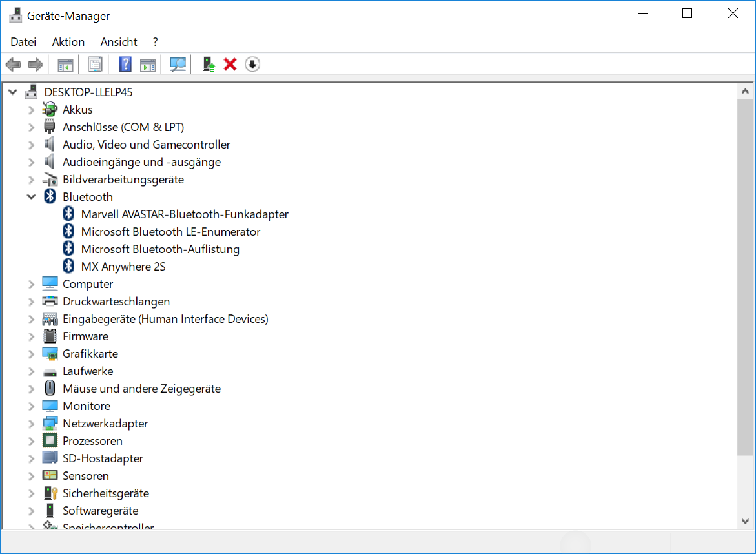The height and width of the screenshot is (554, 756).
Task: Click the scan for hardware changes icon
Action: [x=178, y=65]
